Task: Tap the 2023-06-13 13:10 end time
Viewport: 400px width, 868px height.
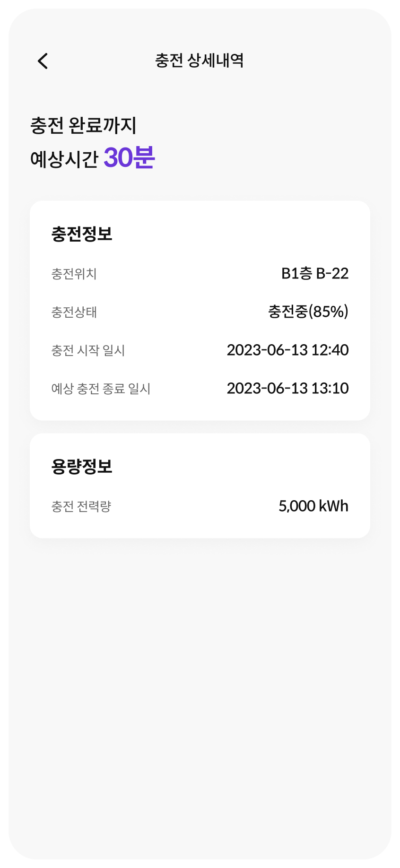Action: pyautogui.click(x=287, y=389)
